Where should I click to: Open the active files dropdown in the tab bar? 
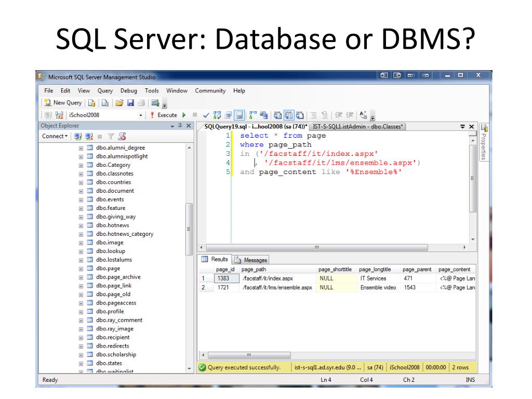(x=462, y=127)
